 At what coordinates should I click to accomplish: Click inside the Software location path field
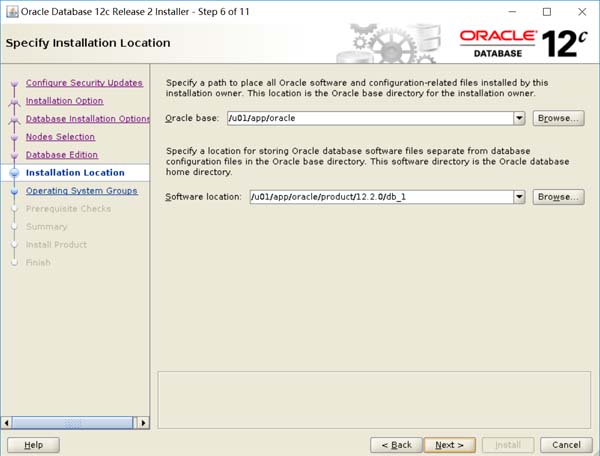(382, 197)
